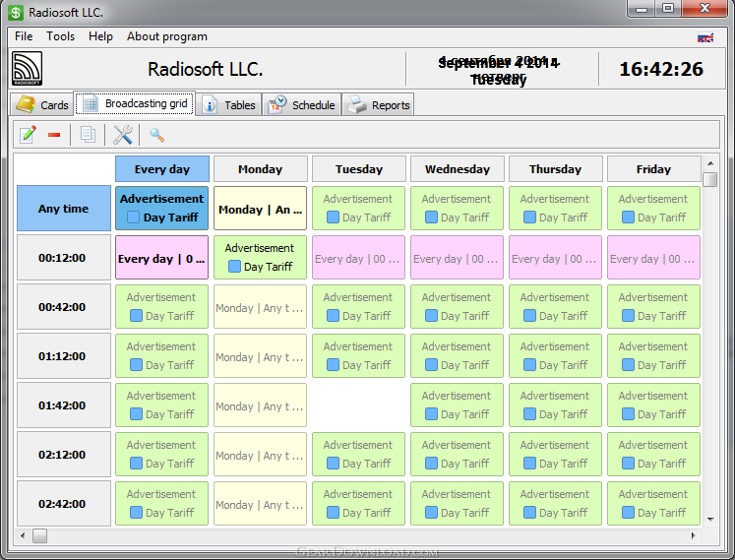The height and width of the screenshot is (560, 735).
Task: Select Thursday 02:12:00 Advertisement cell
Action: click(x=556, y=455)
